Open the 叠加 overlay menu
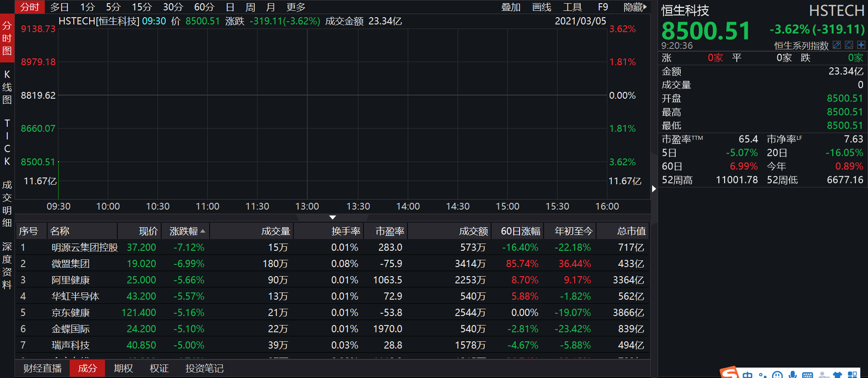The image size is (868, 378). pos(511,7)
